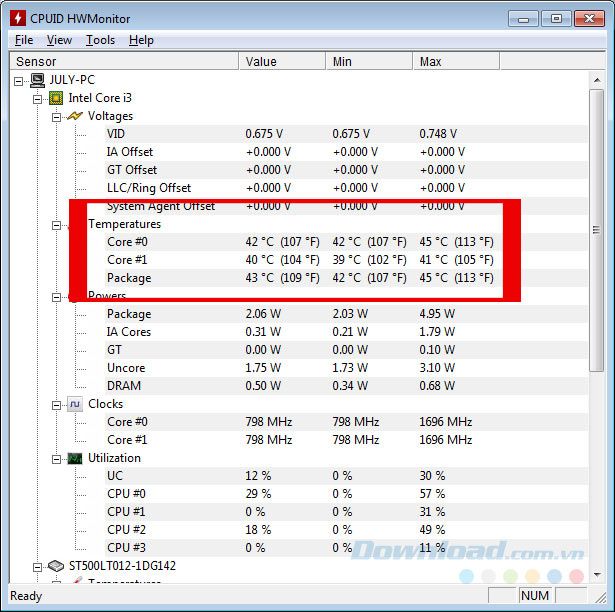This screenshot has height=612, width=615.
Task: Select the ST500LT012 hard drive icon
Action: pyautogui.click(x=56, y=566)
